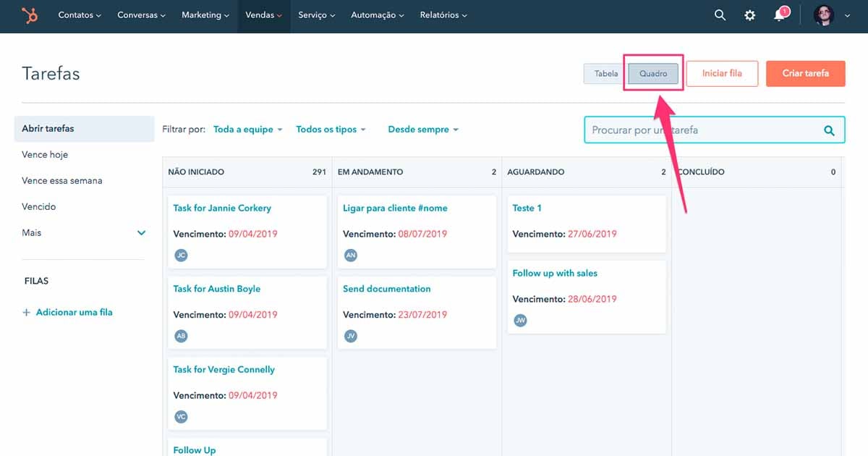Click the FILAS section heading
Screen dimensions: 868x456
(x=37, y=281)
